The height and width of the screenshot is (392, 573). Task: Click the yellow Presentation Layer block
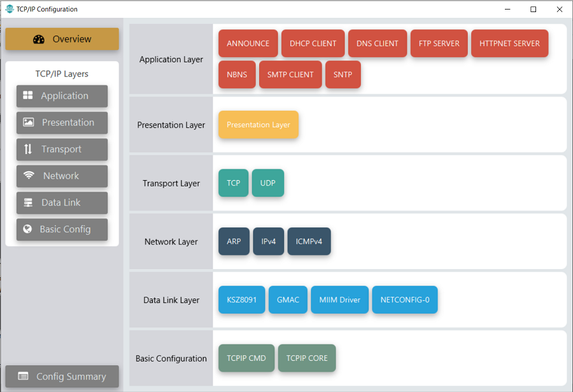pos(258,125)
